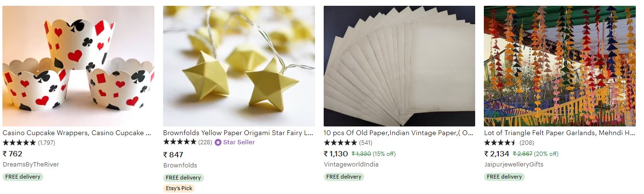This screenshot has height=194, width=644.
Task: Click the ₹ 2,134 discounted price
Action: (496, 154)
